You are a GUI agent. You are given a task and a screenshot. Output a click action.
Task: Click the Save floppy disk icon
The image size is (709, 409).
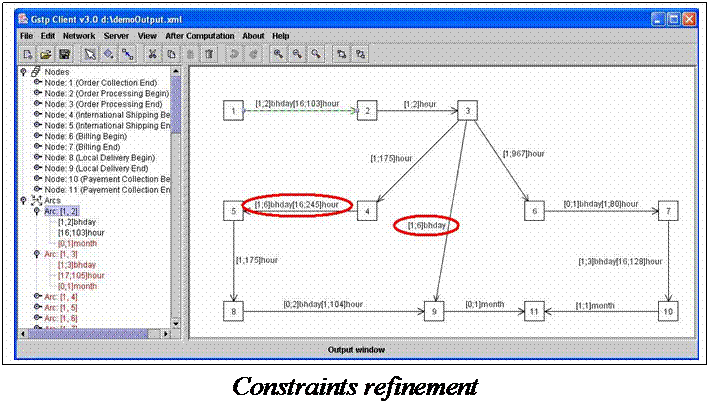[64, 53]
